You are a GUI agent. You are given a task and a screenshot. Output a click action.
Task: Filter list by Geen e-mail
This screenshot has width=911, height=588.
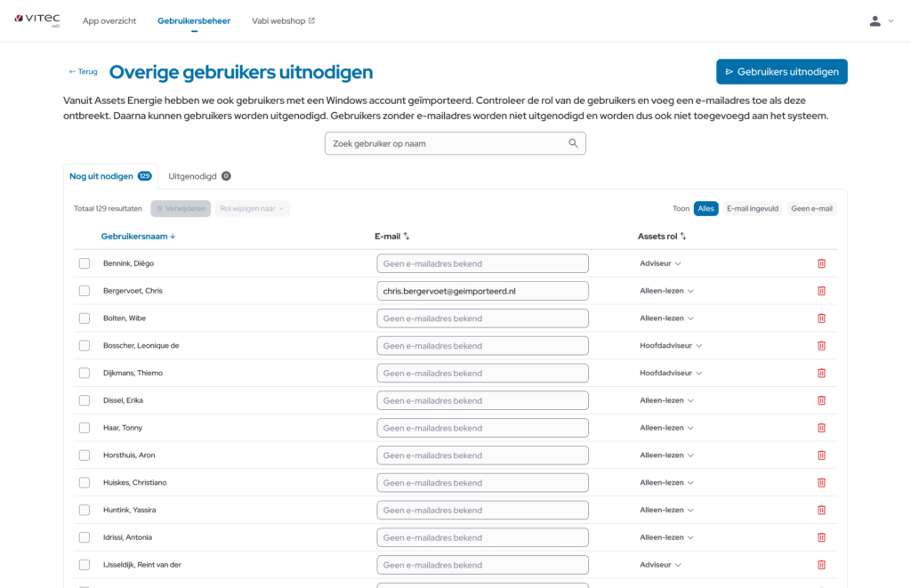811,209
